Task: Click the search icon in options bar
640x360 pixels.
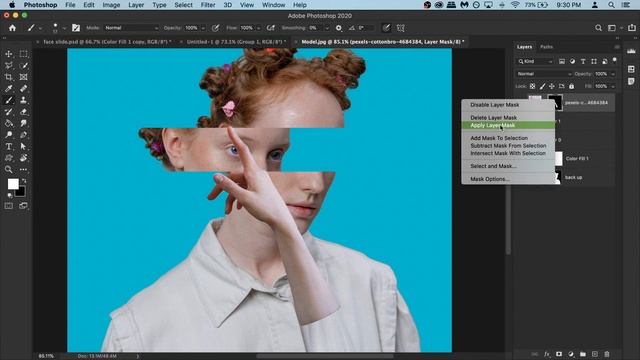Action: 598,28
